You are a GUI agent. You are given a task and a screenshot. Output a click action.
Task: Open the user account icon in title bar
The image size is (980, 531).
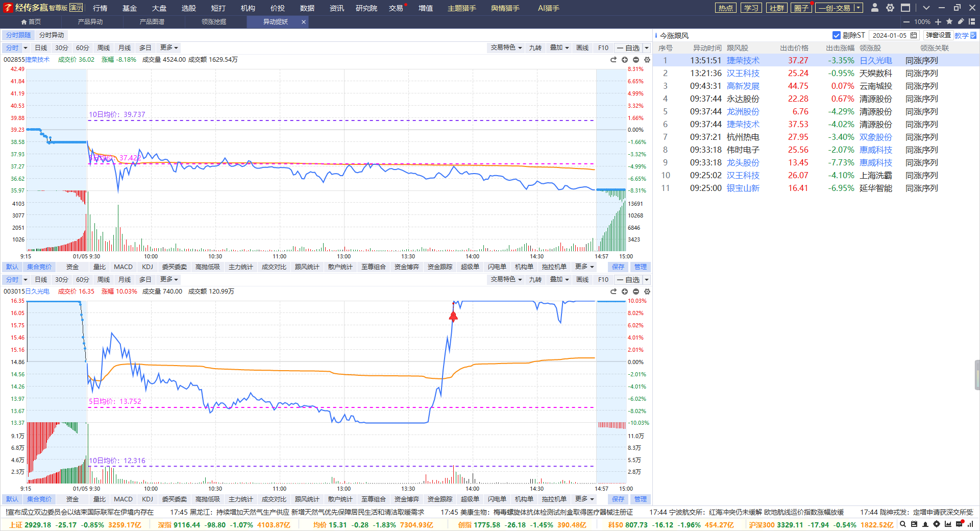[x=875, y=8]
